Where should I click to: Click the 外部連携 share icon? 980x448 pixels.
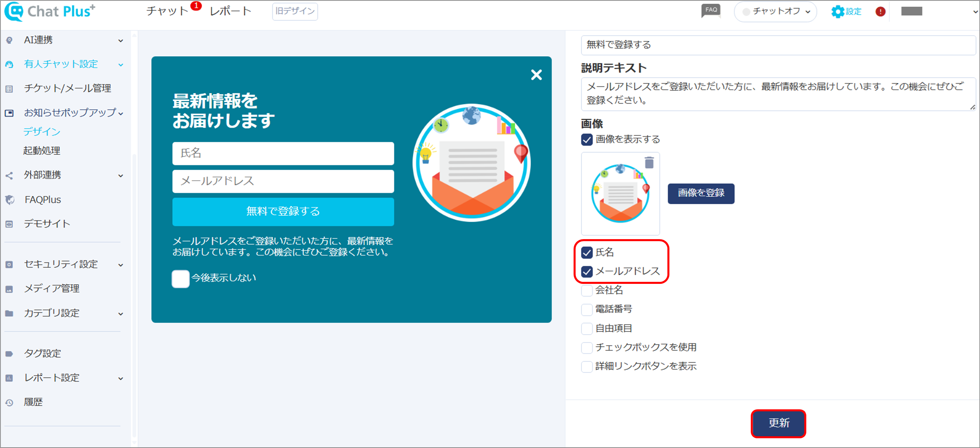click(x=9, y=176)
